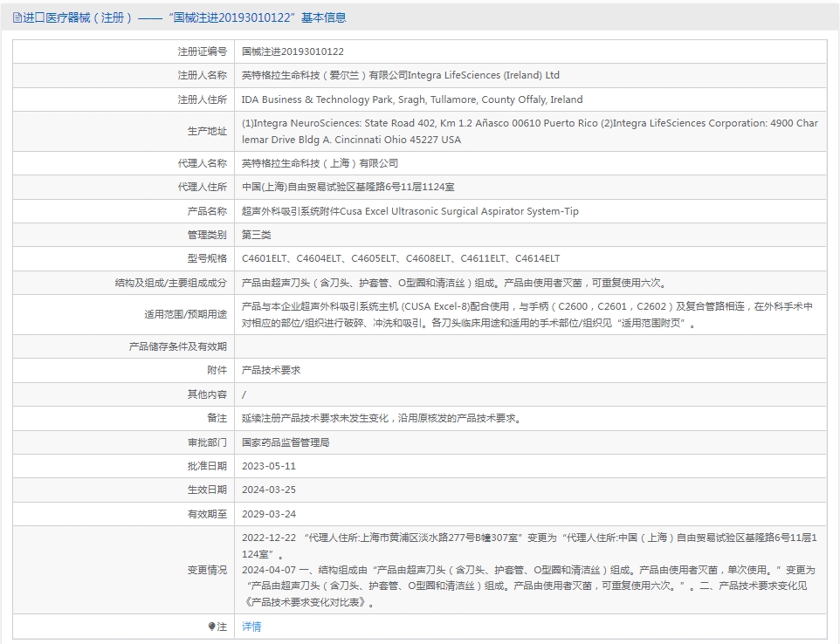
Task: Open the 详情 link
Action: (251, 627)
